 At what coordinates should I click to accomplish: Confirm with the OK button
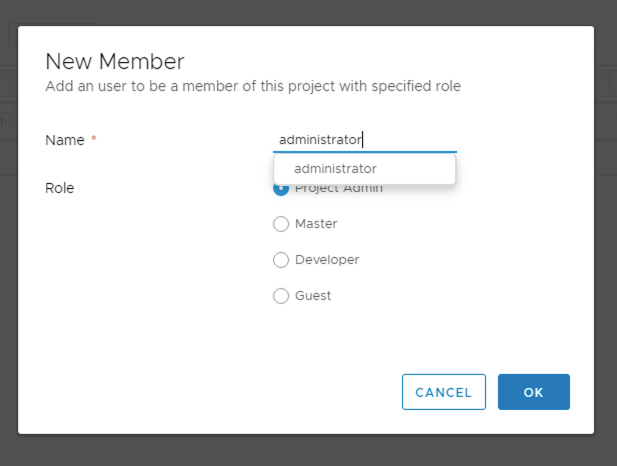533,392
